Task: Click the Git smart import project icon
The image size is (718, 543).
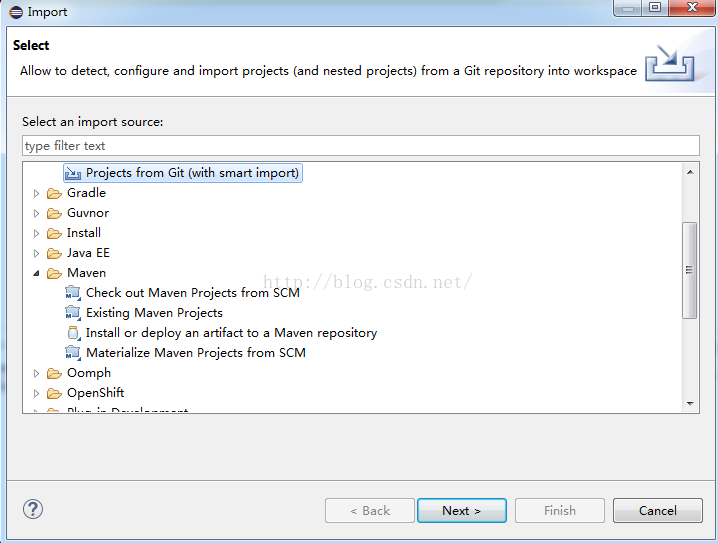Action: tap(73, 173)
